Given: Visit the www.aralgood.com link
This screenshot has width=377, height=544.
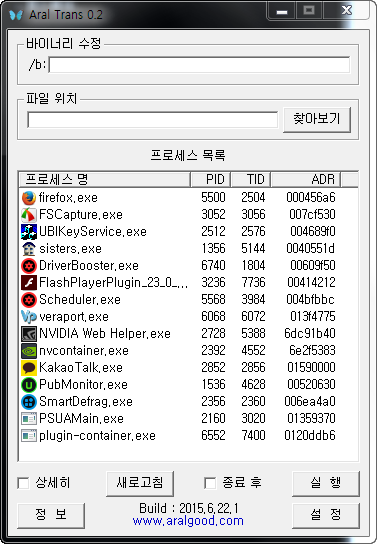Looking at the screenshot, I should (x=188, y=521).
